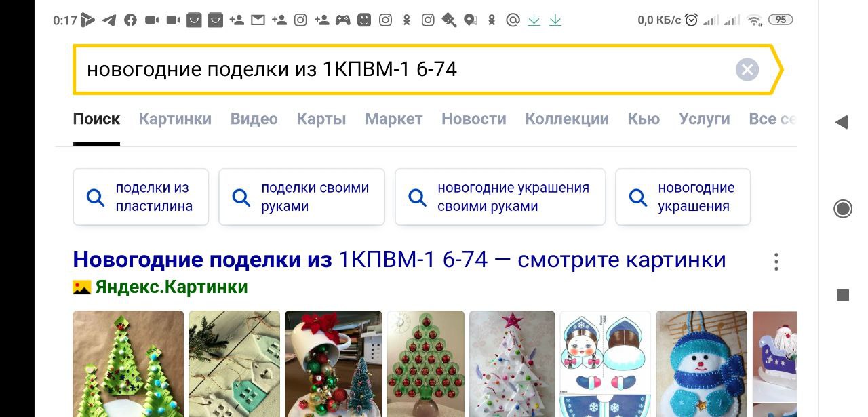The width and height of the screenshot is (868, 417).
Task: Select suggestion 'новогодние украшения своими руками'
Action: [x=500, y=197]
